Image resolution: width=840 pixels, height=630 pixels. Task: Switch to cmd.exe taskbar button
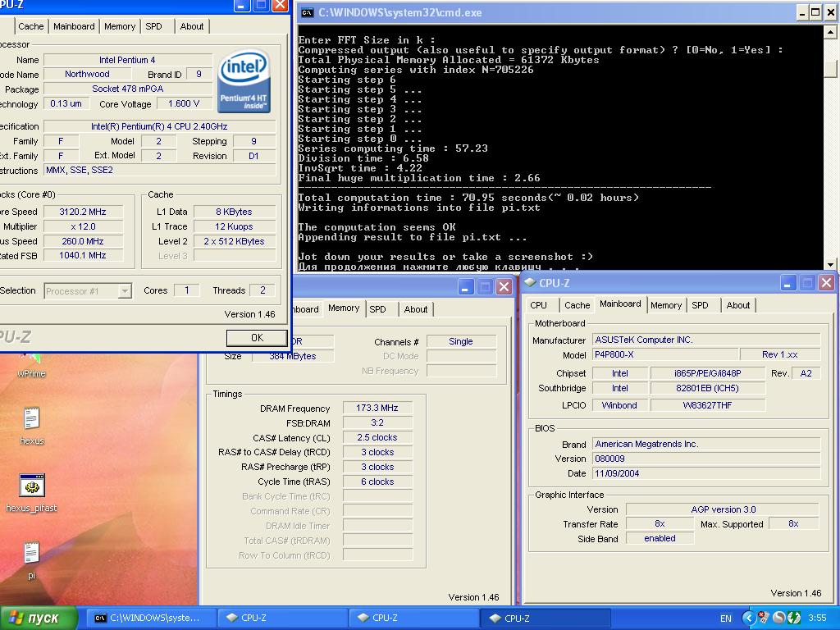[153, 618]
